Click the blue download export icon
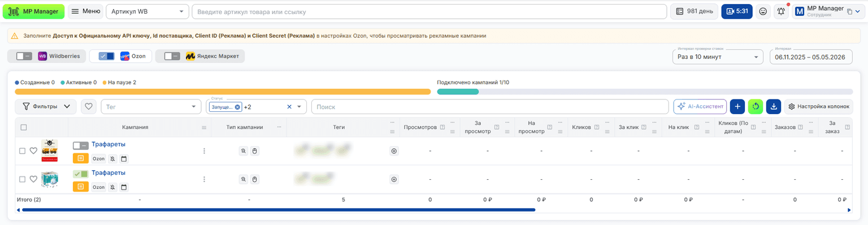 (773, 106)
